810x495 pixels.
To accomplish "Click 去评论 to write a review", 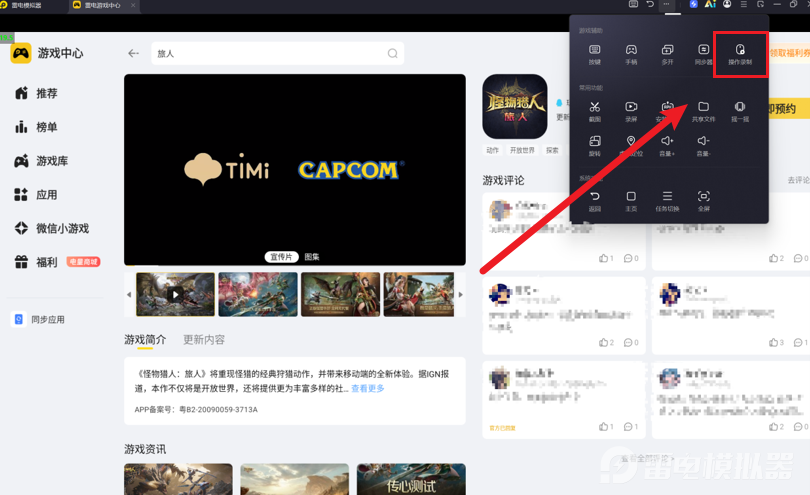I will 798,180.
